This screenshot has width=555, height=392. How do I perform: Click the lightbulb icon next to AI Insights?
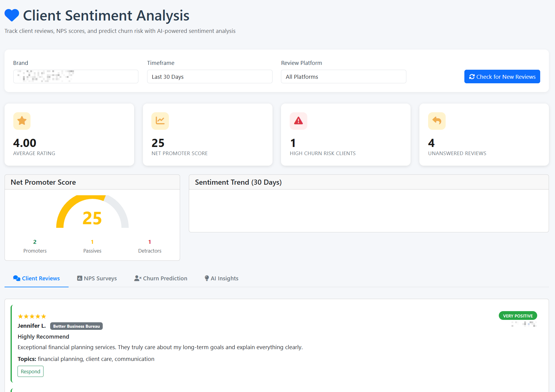(207, 278)
